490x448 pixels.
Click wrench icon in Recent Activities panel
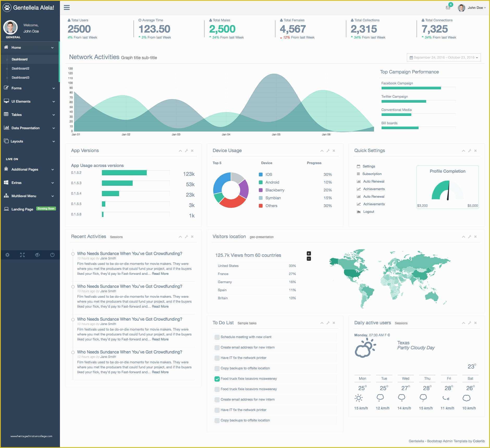click(186, 237)
